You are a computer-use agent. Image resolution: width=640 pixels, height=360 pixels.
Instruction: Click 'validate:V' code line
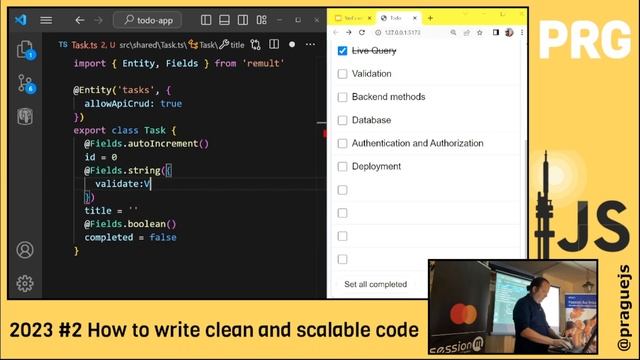tap(123, 184)
